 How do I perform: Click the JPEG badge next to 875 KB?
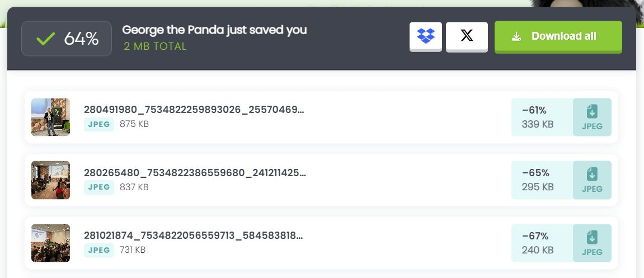coord(99,124)
